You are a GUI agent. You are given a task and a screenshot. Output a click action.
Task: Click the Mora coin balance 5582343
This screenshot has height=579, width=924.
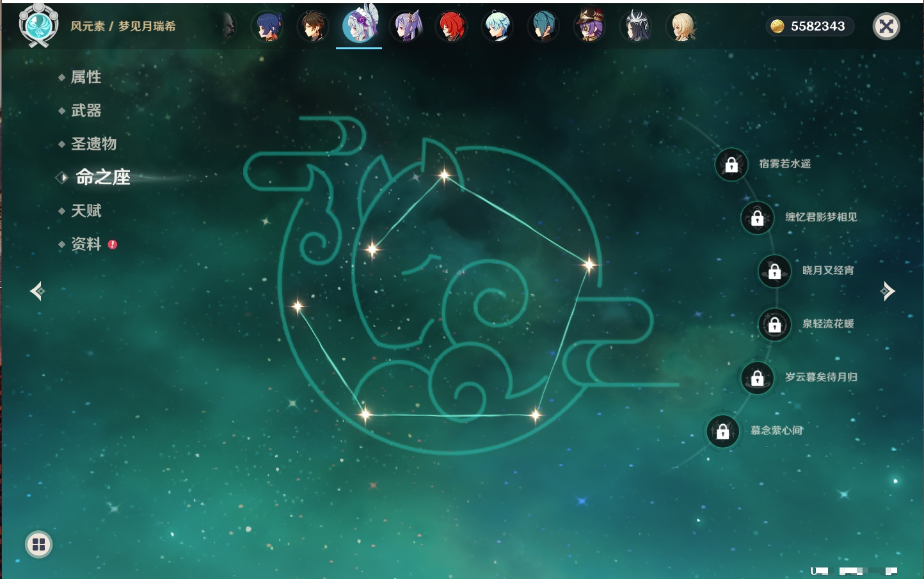(809, 26)
